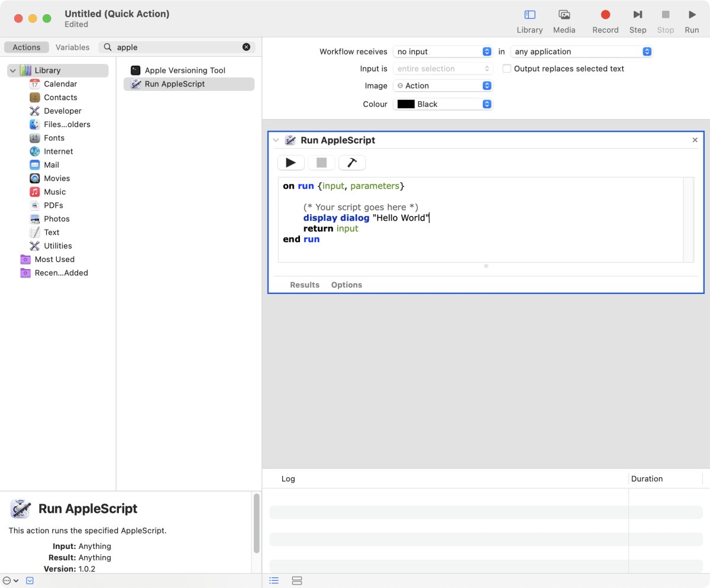Click the Run AppleScript action title bar
The width and height of the screenshot is (710, 588).
(x=485, y=140)
